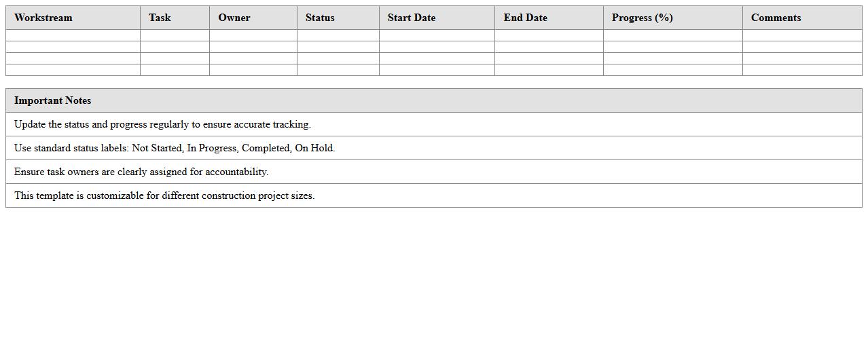This screenshot has height=340, width=868.
Task: Select the Comments column header
Action: coord(776,18)
